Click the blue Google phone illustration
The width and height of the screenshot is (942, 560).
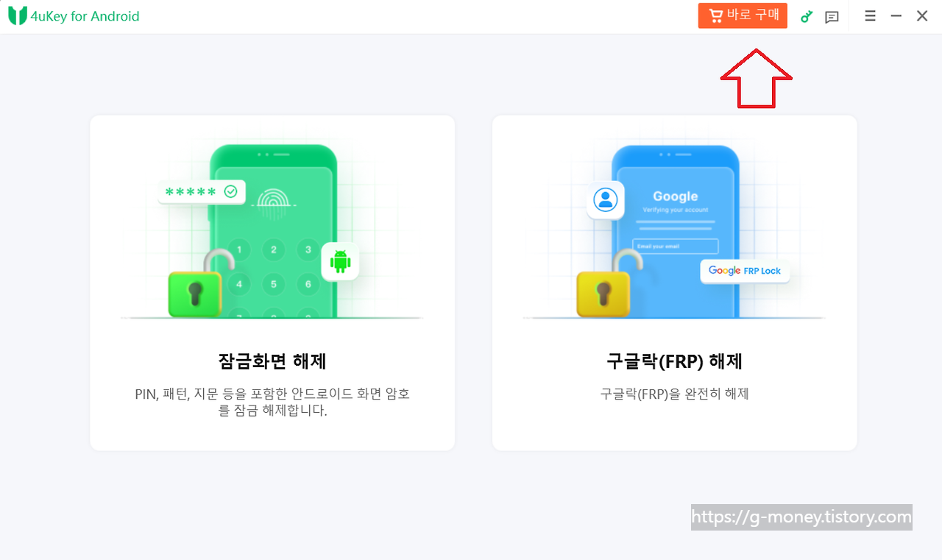[676, 231]
